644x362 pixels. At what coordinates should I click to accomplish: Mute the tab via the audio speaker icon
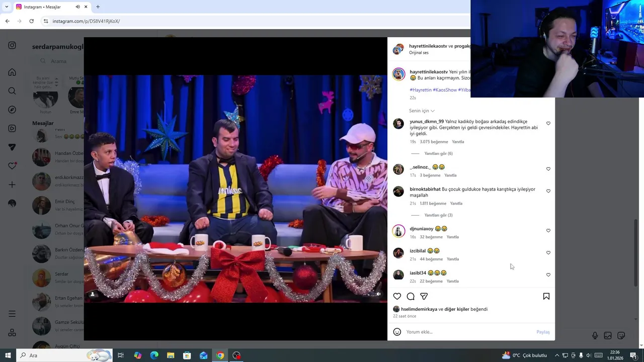pyautogui.click(x=77, y=7)
